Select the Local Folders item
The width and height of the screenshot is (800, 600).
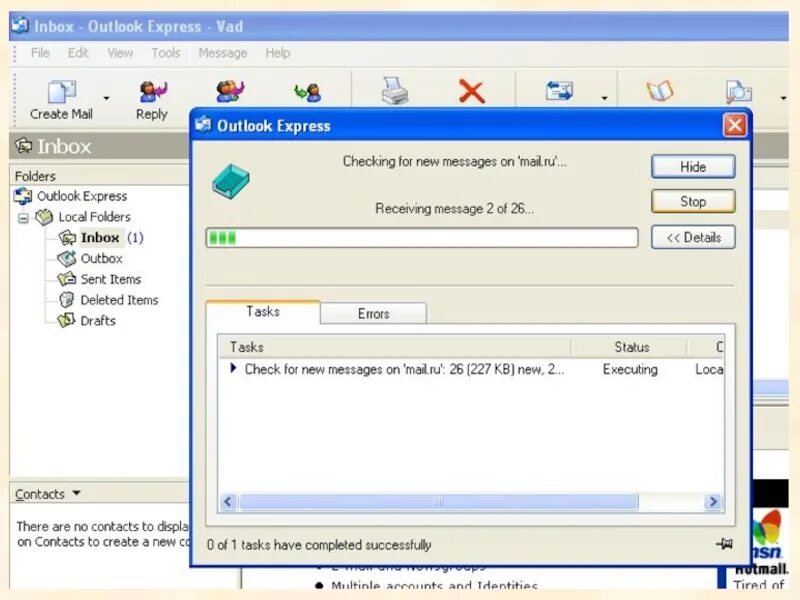click(94, 217)
